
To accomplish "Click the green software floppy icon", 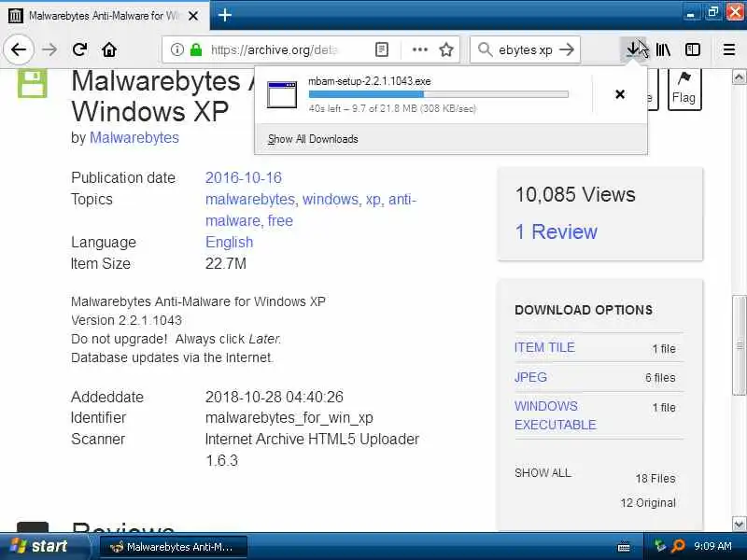I will click(x=33, y=83).
